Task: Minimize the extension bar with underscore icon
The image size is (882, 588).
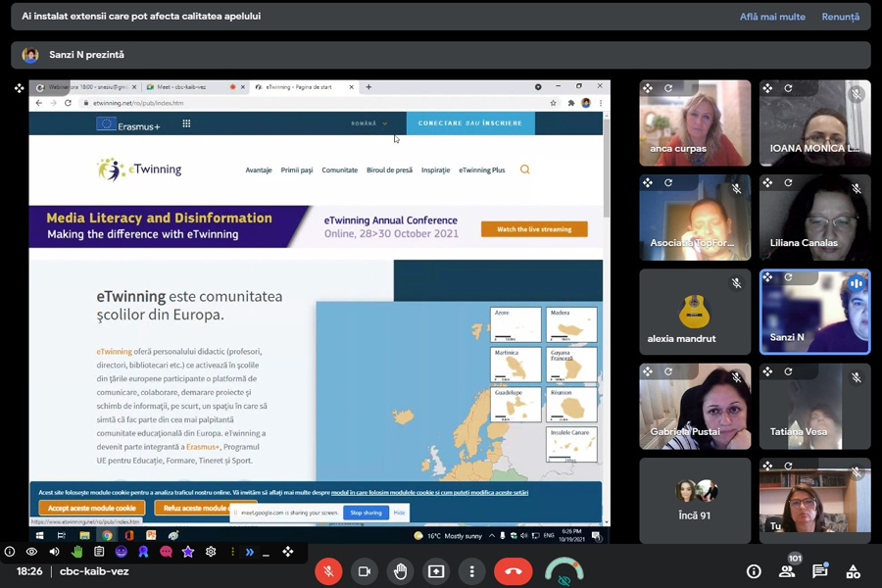Action: [x=266, y=554]
